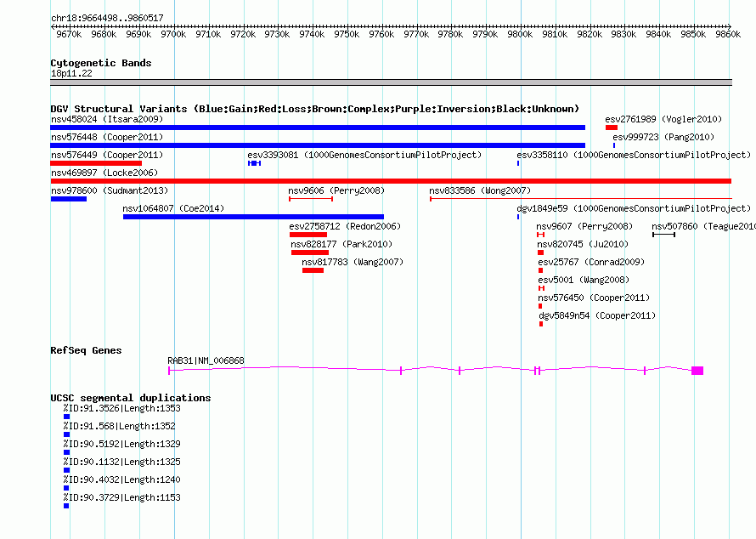Select segmental duplication %ID:91.3526 Length:1353

point(66,417)
